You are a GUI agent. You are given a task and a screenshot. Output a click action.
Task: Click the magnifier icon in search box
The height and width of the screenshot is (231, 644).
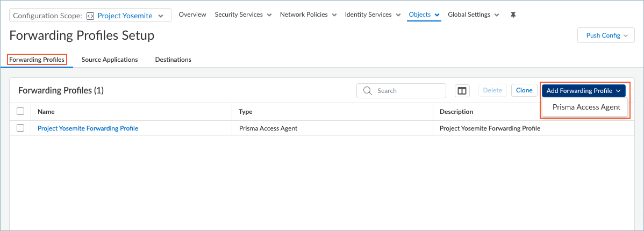click(368, 91)
